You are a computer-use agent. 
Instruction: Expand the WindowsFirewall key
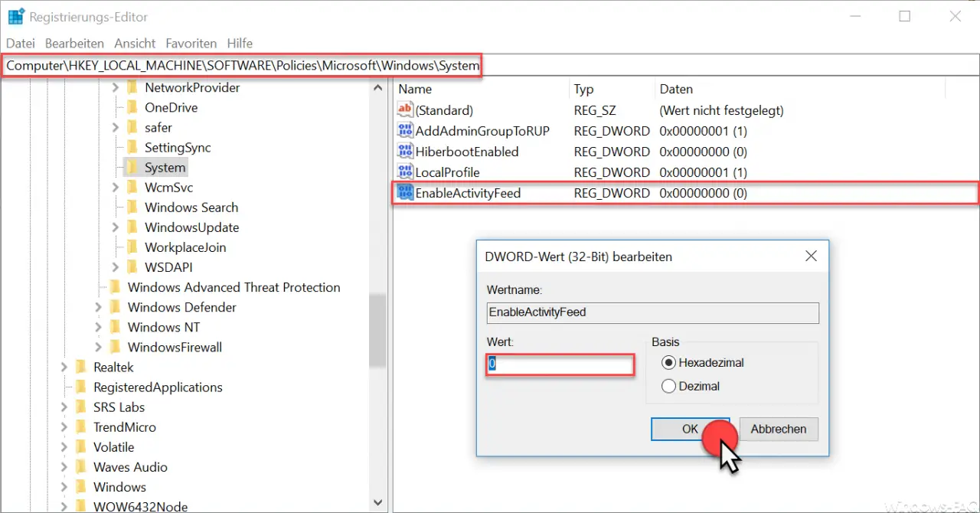point(98,347)
